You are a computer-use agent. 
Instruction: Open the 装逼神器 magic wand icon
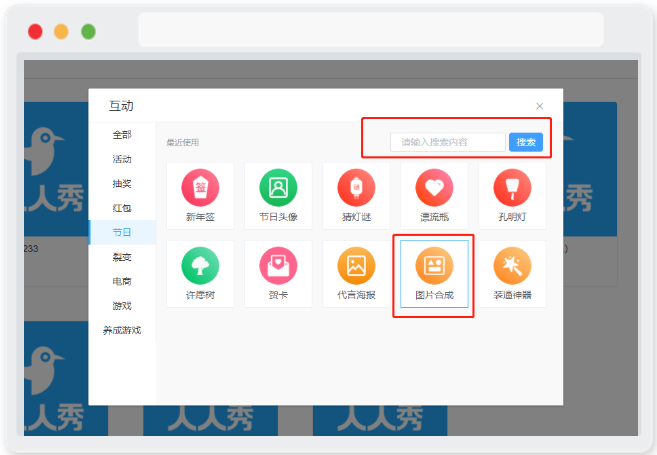click(512, 266)
